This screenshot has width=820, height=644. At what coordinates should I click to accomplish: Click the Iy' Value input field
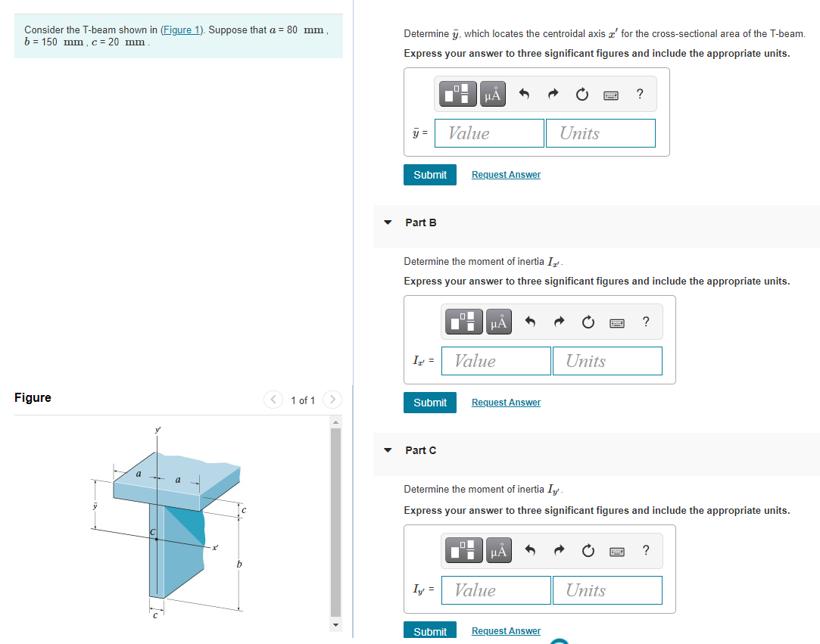(x=496, y=590)
